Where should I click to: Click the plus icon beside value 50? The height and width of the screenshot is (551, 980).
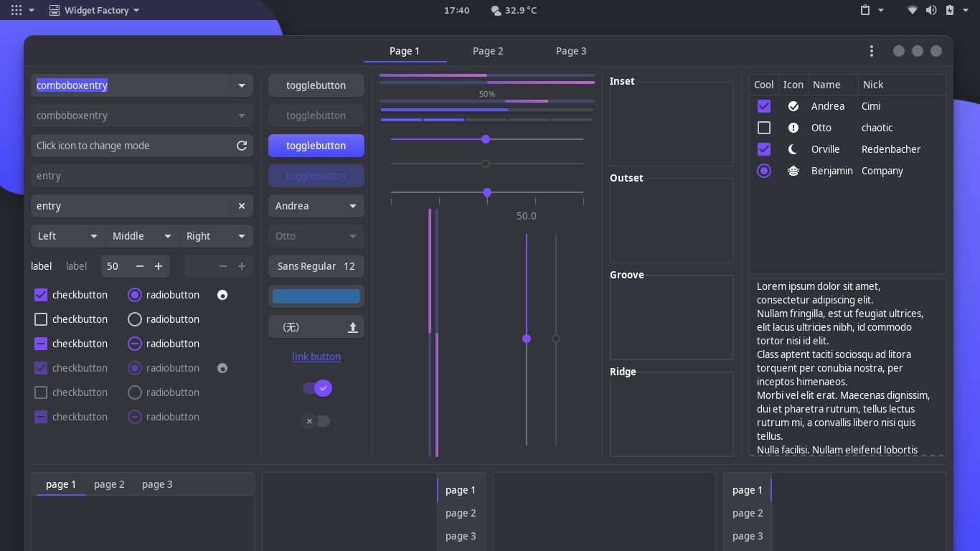159,266
